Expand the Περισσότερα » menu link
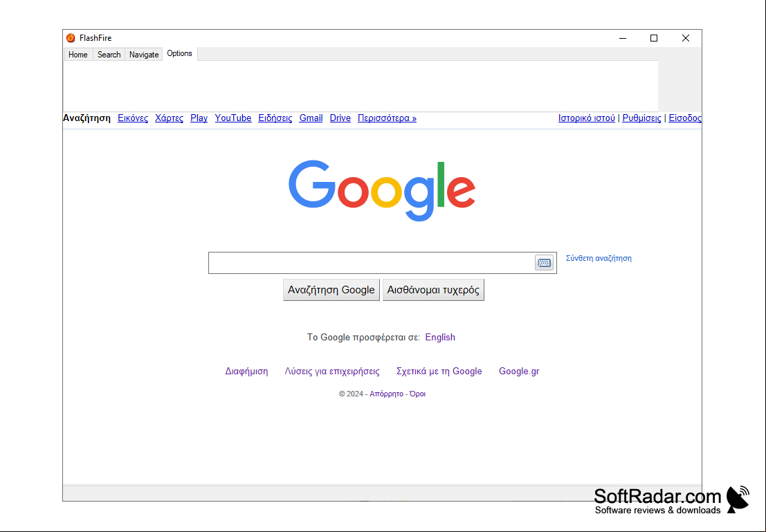The image size is (766, 532). pyautogui.click(x=387, y=118)
